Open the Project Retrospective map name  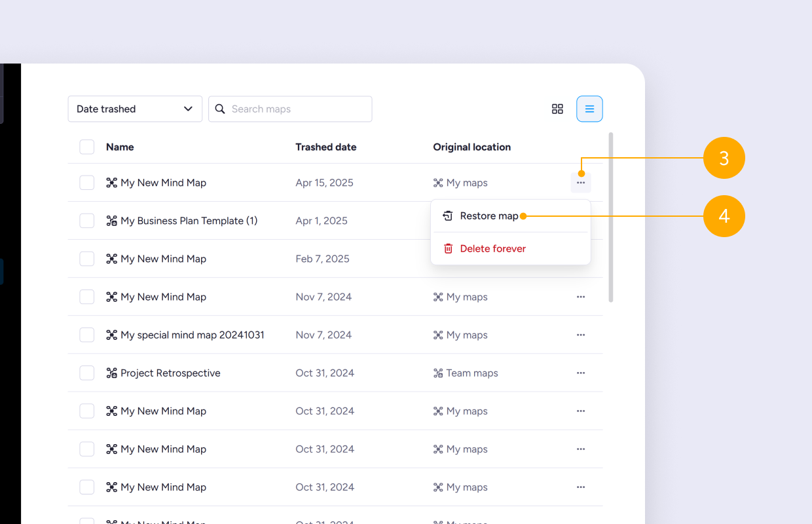click(x=170, y=373)
